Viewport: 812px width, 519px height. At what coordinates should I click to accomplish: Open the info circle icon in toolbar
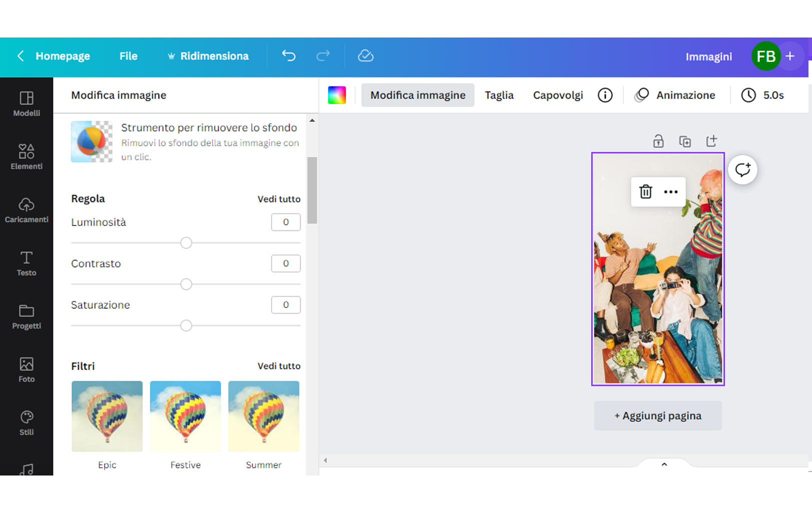pyautogui.click(x=605, y=95)
